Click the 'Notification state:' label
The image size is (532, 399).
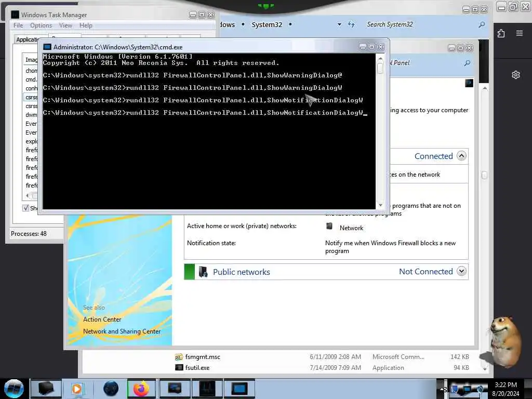(211, 243)
